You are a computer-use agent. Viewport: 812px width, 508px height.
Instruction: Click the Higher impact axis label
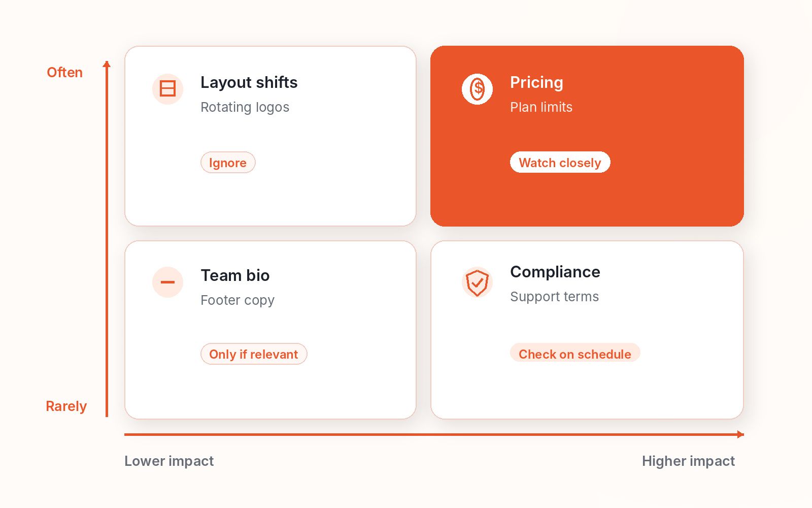point(688,461)
